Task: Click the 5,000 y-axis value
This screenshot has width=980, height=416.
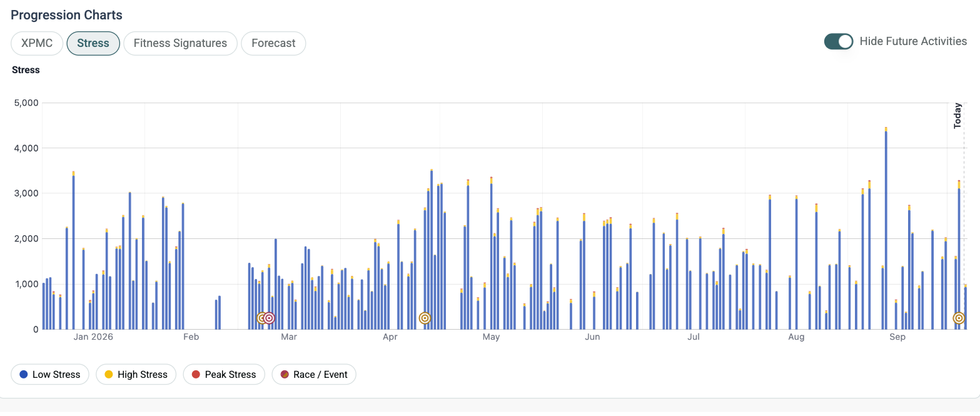Action: coord(26,103)
